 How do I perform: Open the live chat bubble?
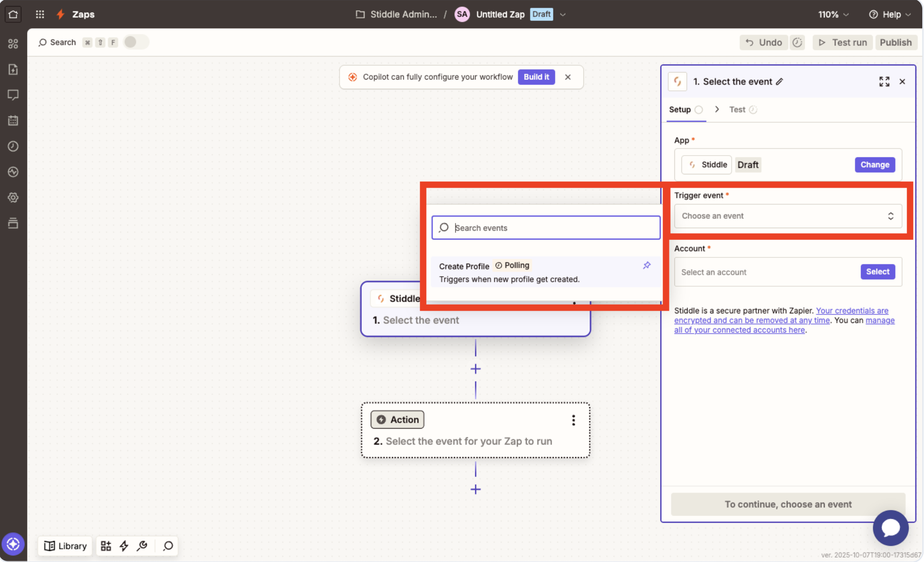(890, 527)
